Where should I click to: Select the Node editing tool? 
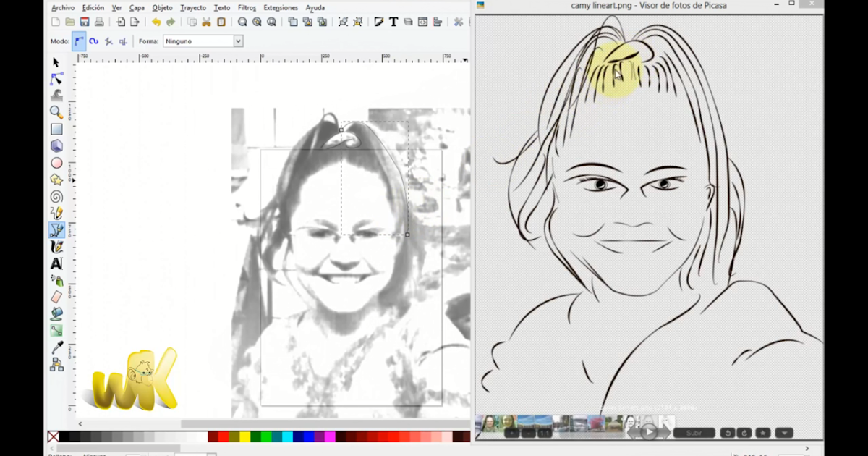56,79
